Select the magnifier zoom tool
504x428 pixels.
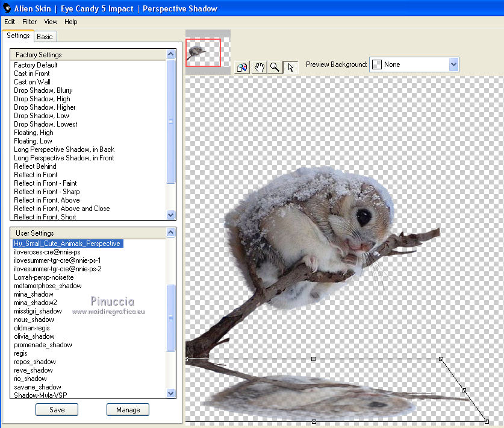click(275, 68)
